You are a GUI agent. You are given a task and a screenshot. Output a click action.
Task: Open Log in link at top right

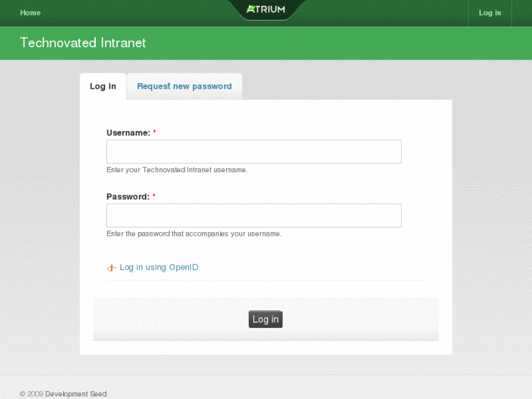tap(490, 12)
